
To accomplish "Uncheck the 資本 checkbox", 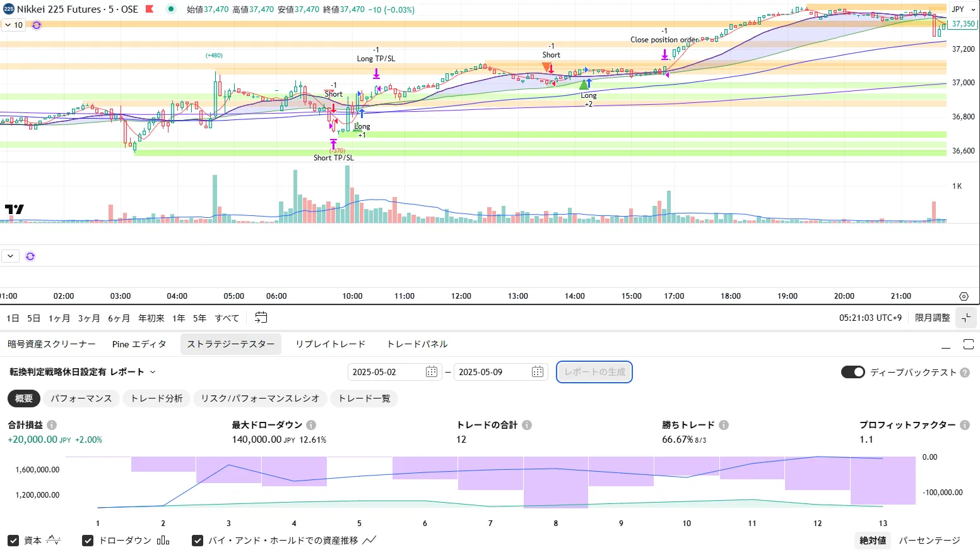I will (13, 541).
